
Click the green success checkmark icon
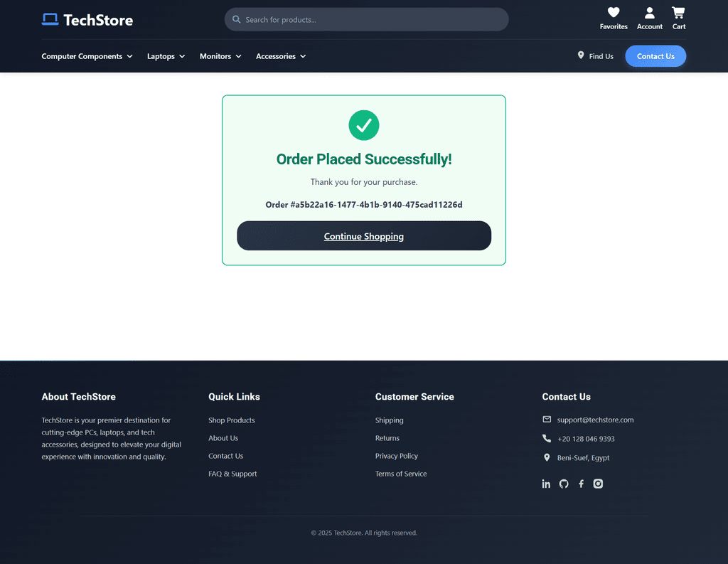[363, 125]
